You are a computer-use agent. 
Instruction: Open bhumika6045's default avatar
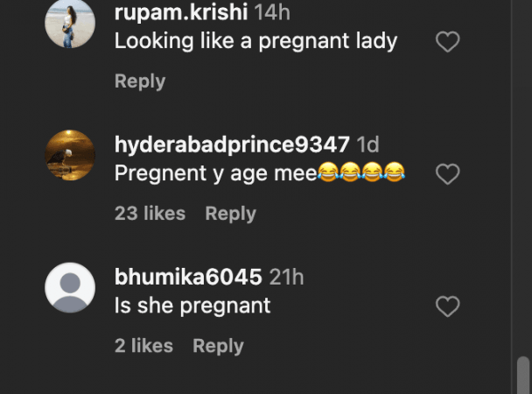pyautogui.click(x=70, y=287)
